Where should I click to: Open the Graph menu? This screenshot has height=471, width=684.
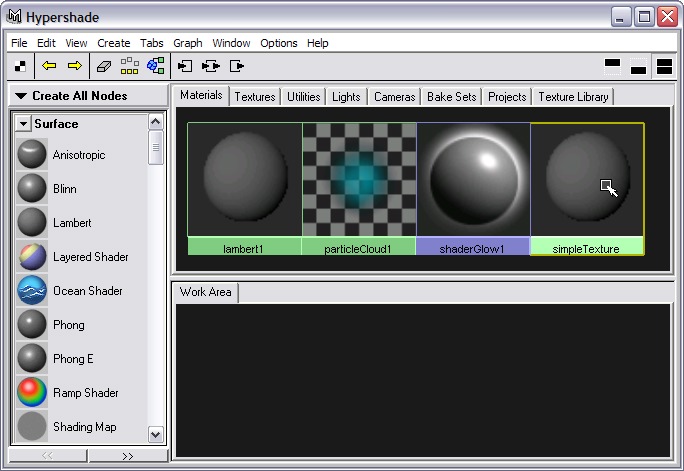[x=187, y=43]
